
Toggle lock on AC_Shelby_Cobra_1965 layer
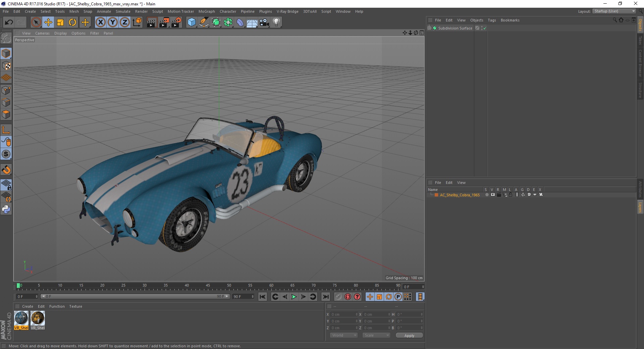(x=511, y=195)
